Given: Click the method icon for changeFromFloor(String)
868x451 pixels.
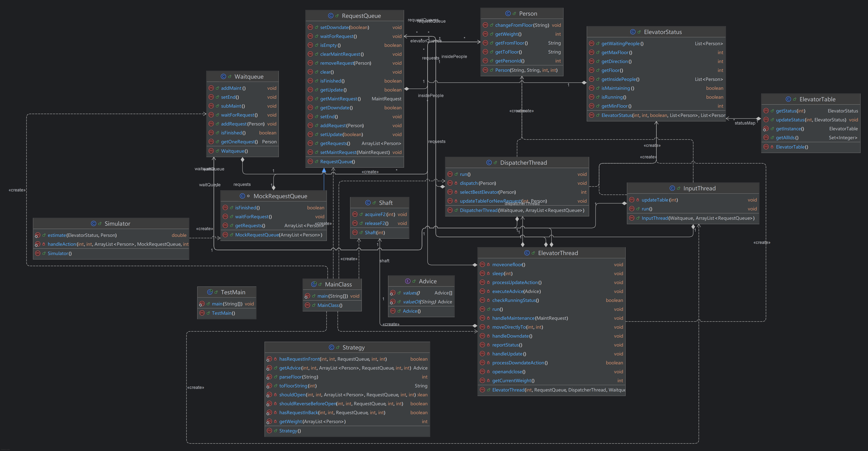Looking at the screenshot, I should point(485,25).
